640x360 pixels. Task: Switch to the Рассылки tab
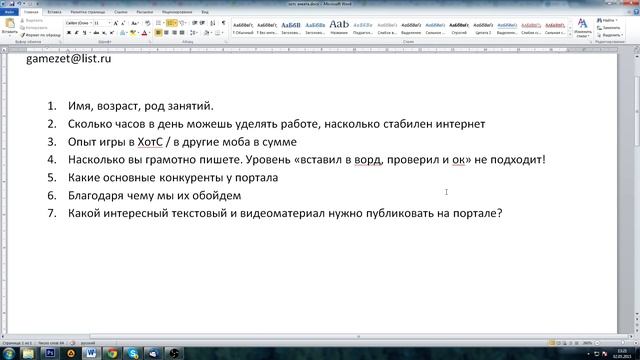pos(144,12)
